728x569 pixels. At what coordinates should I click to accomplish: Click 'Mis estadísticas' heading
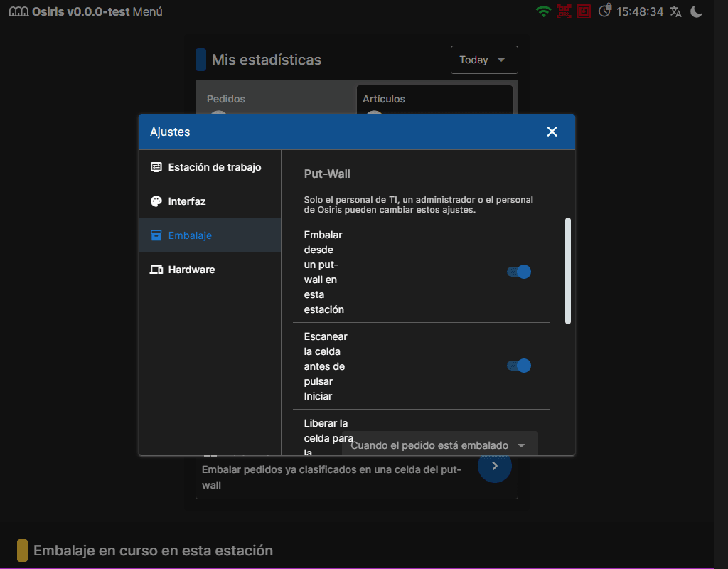pyautogui.click(x=267, y=60)
